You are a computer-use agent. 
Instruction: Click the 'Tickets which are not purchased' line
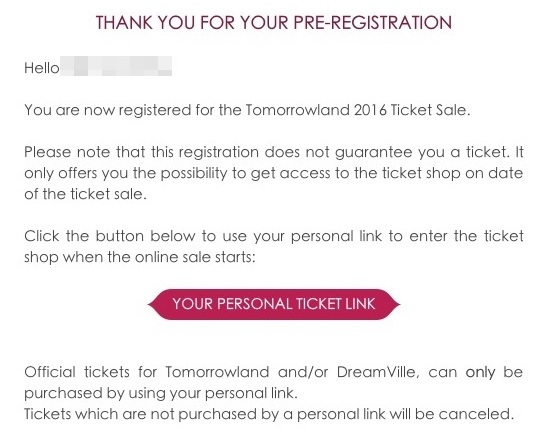269,414
